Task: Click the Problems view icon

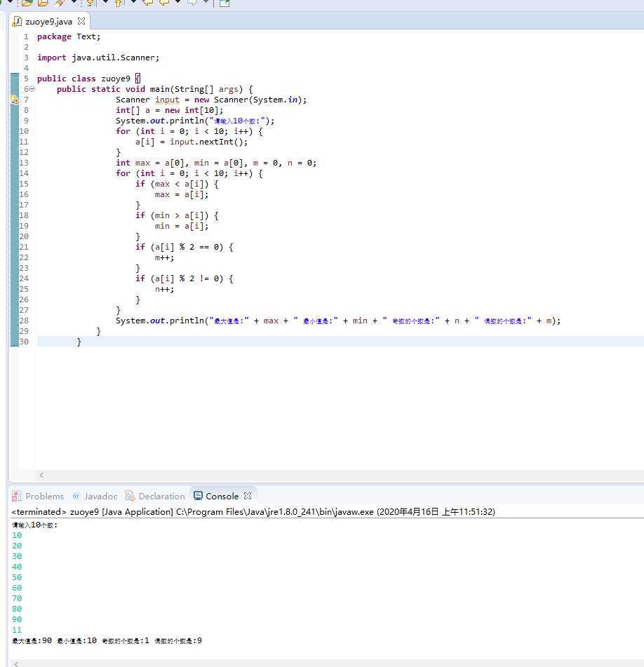Action: click(17, 496)
